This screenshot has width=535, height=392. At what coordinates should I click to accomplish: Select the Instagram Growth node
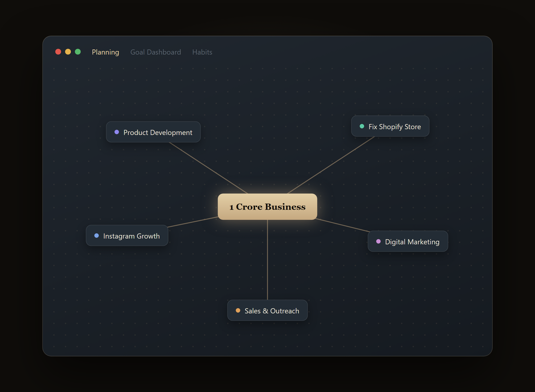(127, 236)
